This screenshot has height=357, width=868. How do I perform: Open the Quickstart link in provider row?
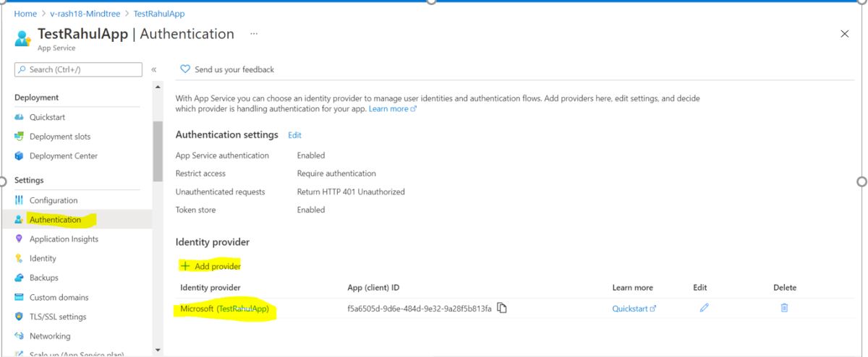[634, 309]
